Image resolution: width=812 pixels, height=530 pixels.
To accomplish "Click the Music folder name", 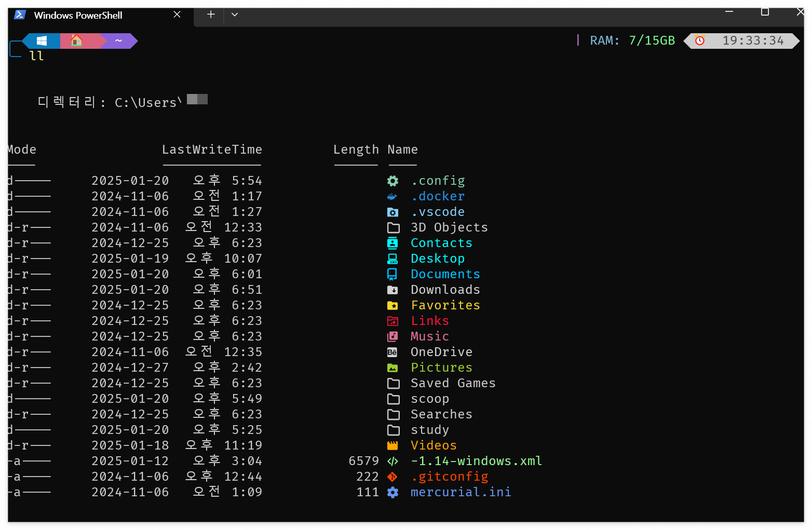I will pyautogui.click(x=430, y=336).
